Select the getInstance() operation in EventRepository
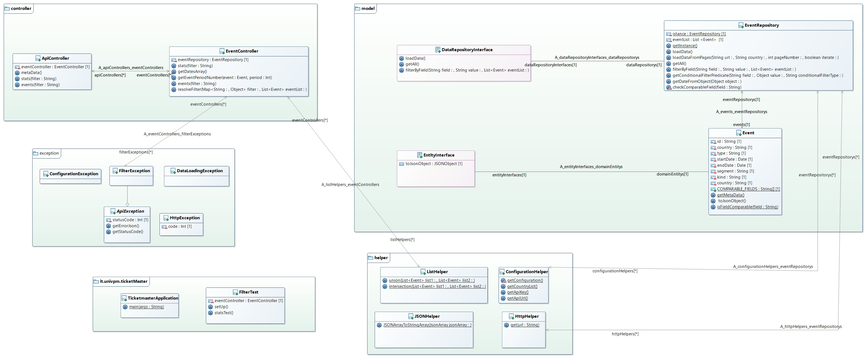Viewport: 868px width, 359px height. pos(685,46)
